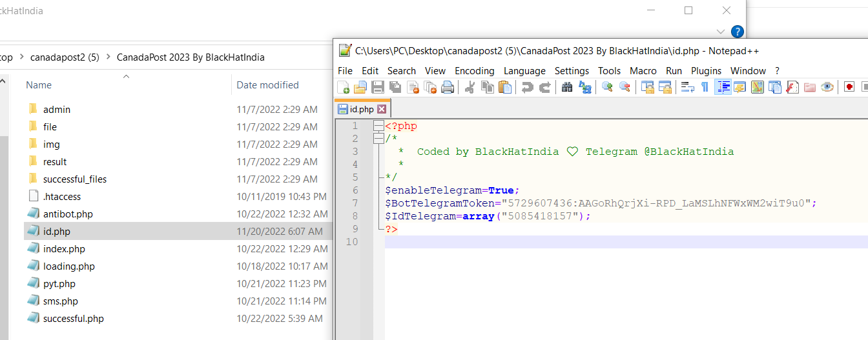Click the canadapost2 (5) breadcrumb link
The height and width of the screenshot is (340, 868).
pyautogui.click(x=65, y=57)
